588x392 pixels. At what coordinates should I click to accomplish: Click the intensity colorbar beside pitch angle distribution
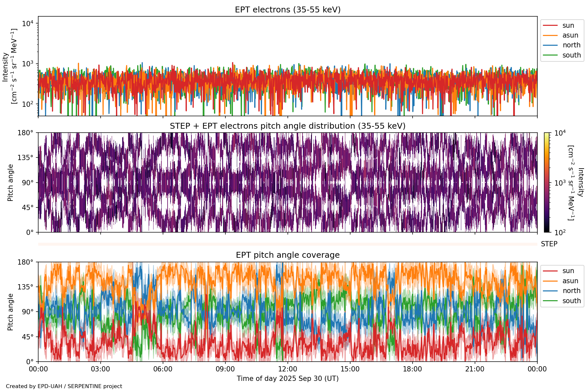pyautogui.click(x=547, y=182)
